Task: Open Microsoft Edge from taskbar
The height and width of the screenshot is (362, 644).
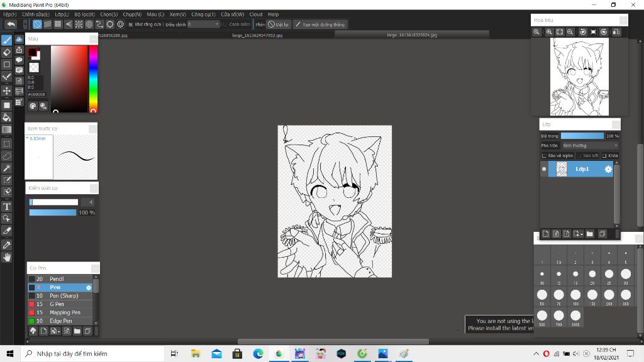Action: coord(258,353)
